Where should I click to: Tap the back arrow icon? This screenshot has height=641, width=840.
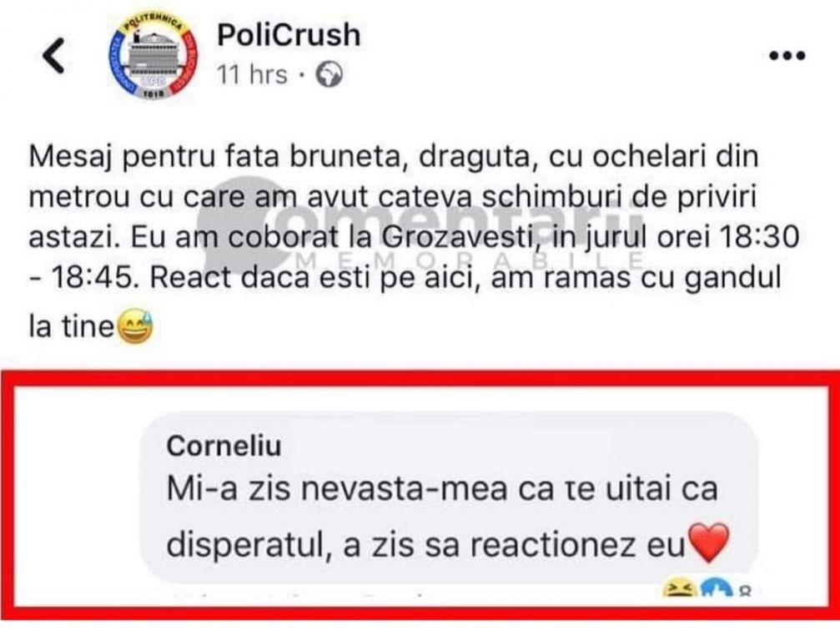tap(53, 55)
